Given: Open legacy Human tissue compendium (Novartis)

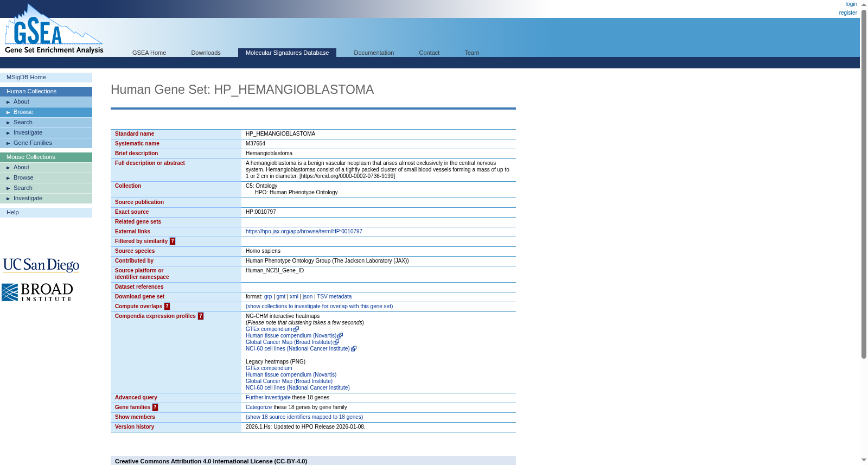Looking at the screenshot, I should [291, 375].
